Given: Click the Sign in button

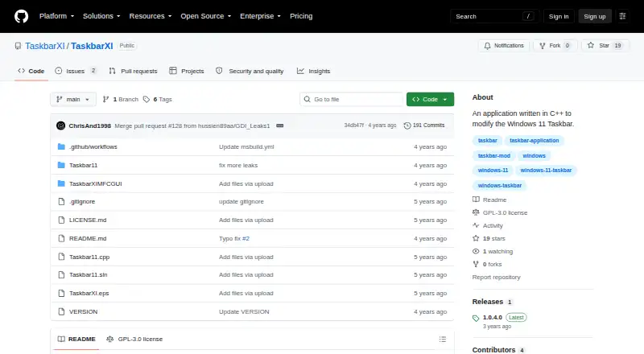Looking at the screenshot, I should [x=559, y=16].
